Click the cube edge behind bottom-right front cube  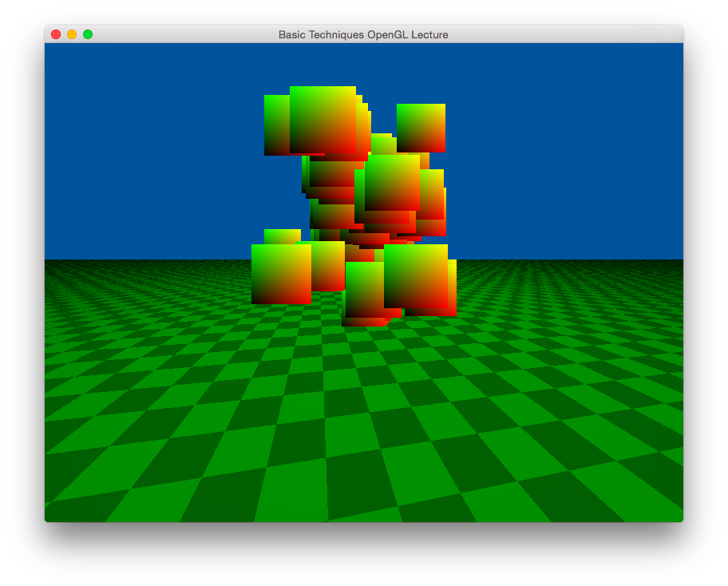(452, 287)
